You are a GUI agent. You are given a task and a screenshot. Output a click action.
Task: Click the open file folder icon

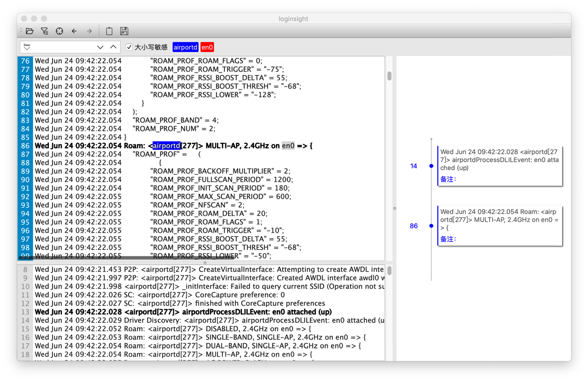[30, 31]
